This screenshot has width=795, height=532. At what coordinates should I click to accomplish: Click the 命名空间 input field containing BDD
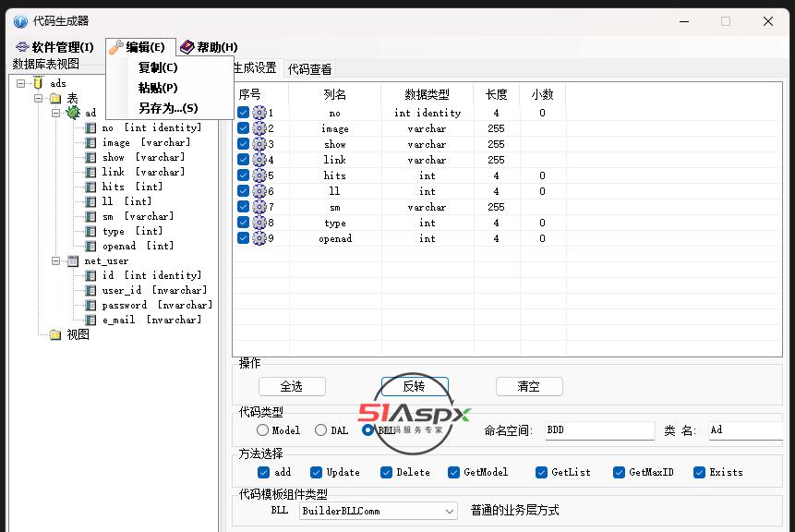600,430
